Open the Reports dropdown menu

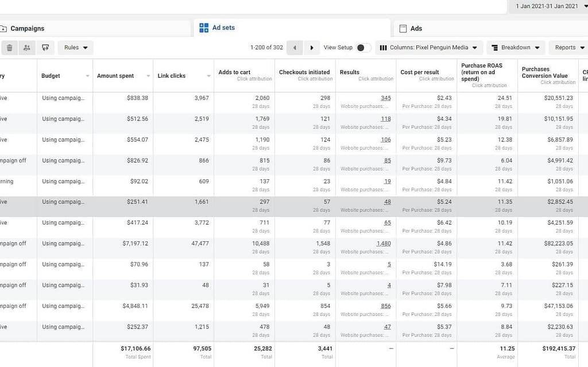pos(569,48)
